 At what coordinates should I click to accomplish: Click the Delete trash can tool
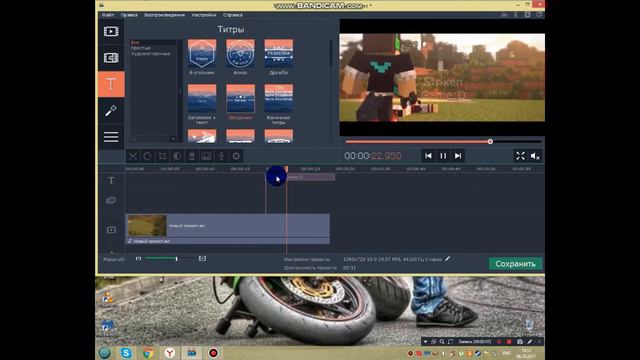[x=192, y=156]
